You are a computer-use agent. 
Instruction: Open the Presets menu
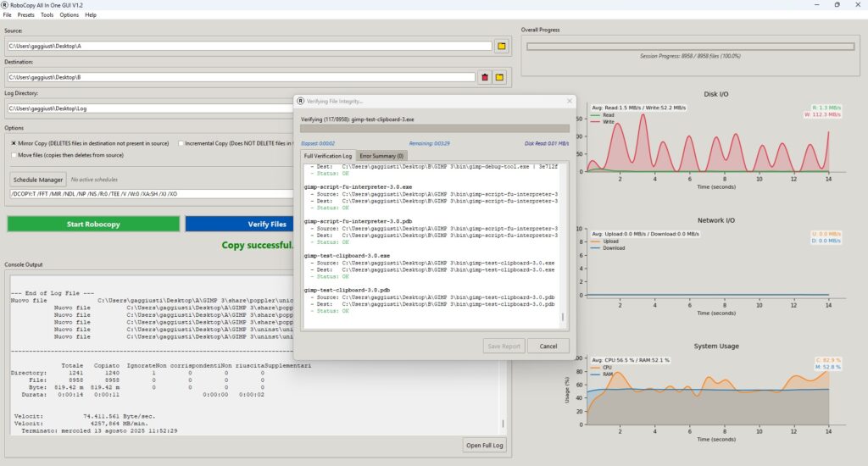point(25,15)
